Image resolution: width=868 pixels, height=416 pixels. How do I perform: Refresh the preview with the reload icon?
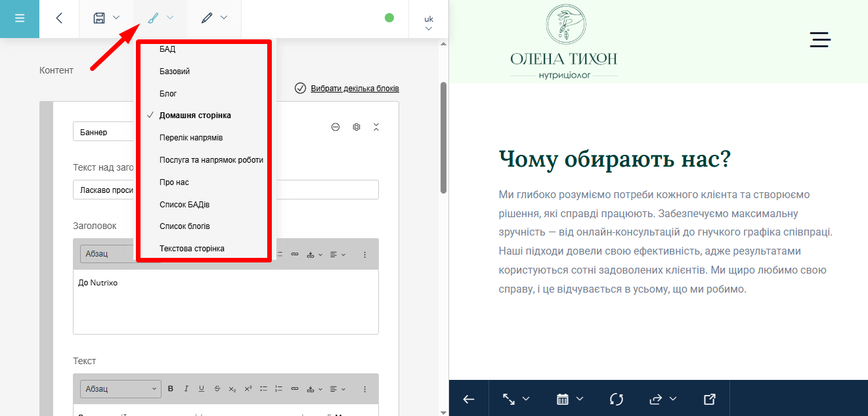click(x=616, y=399)
